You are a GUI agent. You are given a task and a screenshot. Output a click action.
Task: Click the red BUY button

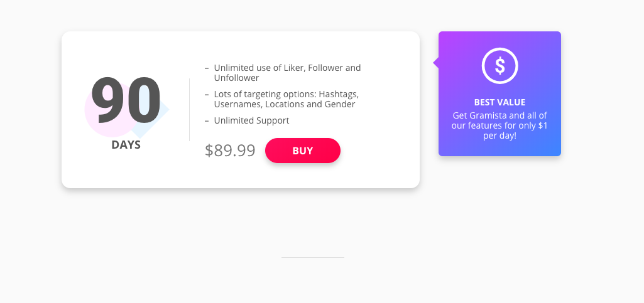click(x=302, y=151)
